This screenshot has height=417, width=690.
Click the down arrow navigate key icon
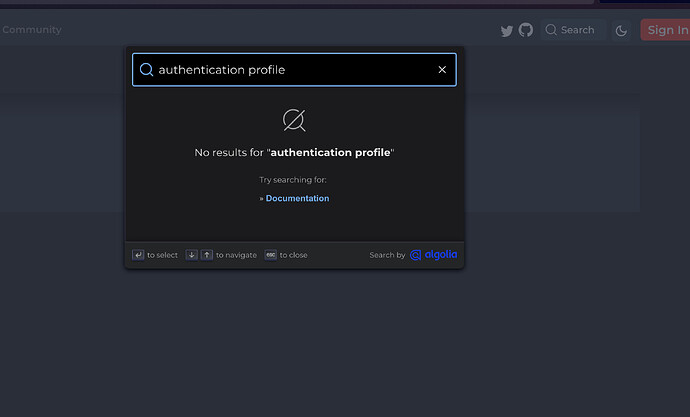pos(191,255)
